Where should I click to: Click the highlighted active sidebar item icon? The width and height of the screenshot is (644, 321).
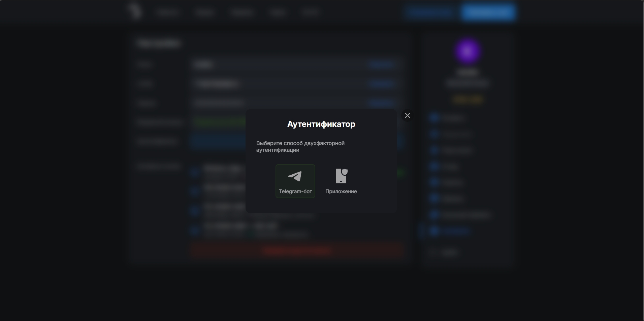click(x=434, y=231)
